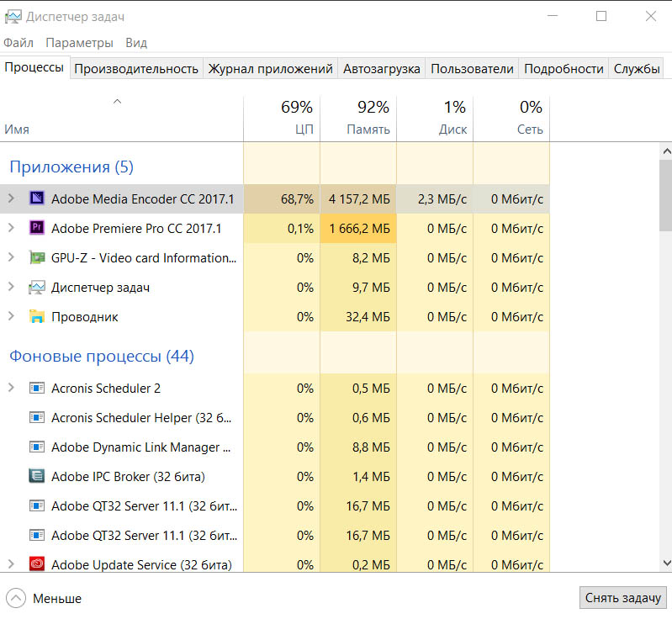Sort by the Память column header
Image resolution: width=672 pixels, height=619 pixels.
click(x=358, y=119)
